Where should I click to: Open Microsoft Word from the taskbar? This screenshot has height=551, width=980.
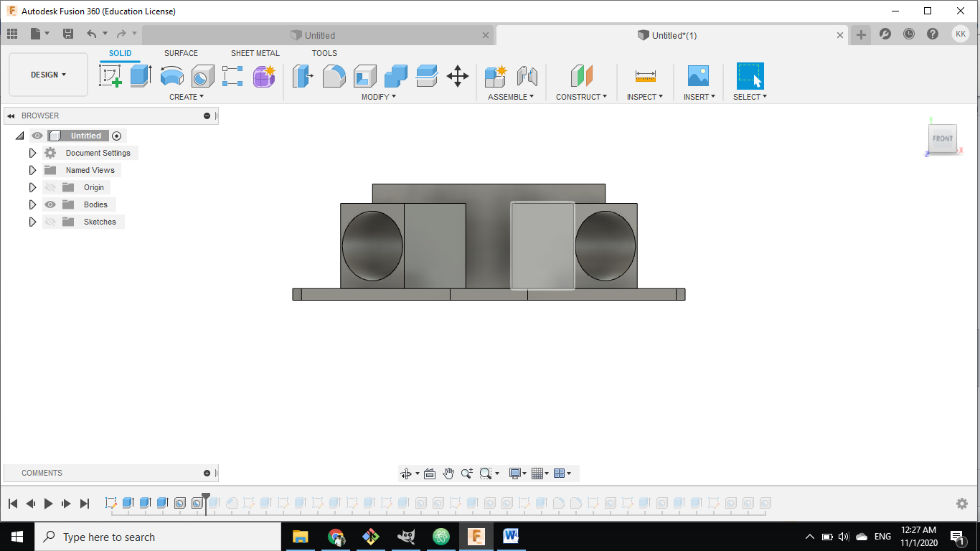click(511, 536)
